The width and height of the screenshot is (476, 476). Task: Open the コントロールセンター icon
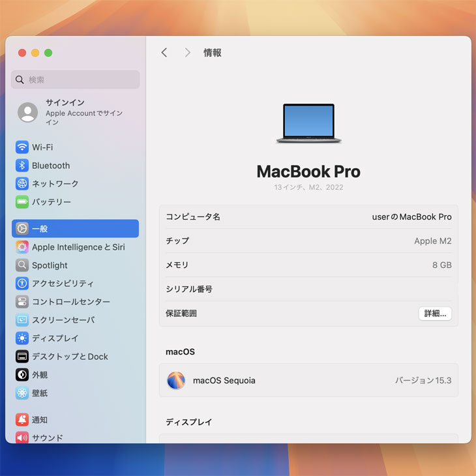pos(22,302)
